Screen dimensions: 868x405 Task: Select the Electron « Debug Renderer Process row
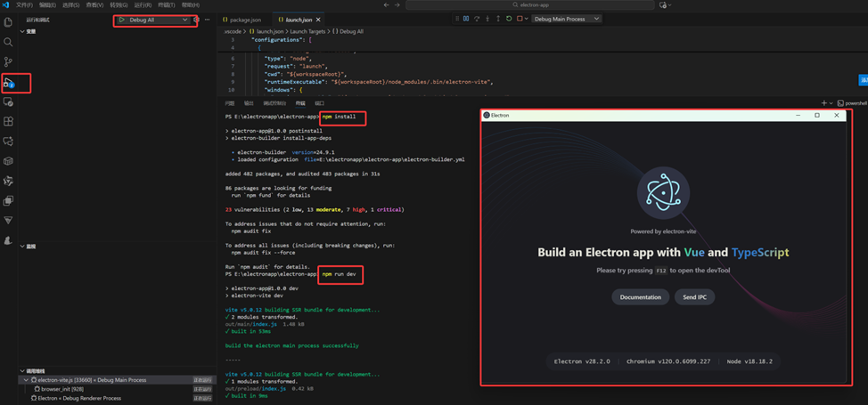click(x=116, y=398)
